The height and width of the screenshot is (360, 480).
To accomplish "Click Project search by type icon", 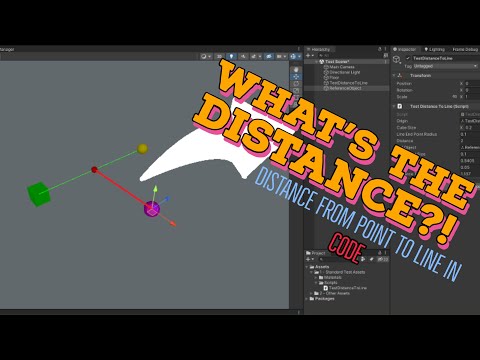I will (x=363, y=259).
